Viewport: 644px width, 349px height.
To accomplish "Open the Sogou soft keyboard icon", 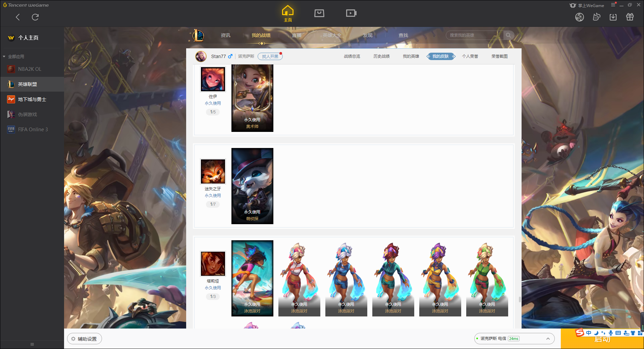I will click(x=618, y=333).
